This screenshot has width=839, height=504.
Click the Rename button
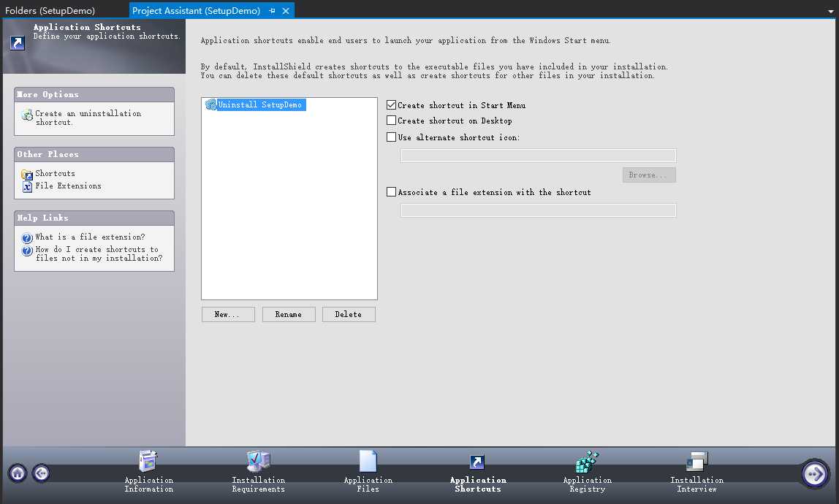289,315
